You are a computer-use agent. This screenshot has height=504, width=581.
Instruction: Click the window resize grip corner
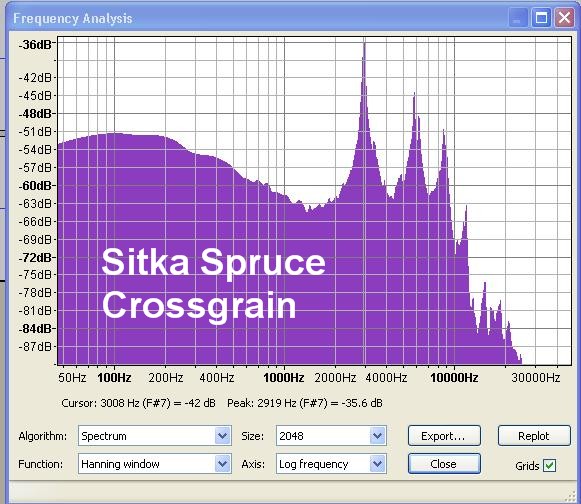pyautogui.click(x=570, y=496)
